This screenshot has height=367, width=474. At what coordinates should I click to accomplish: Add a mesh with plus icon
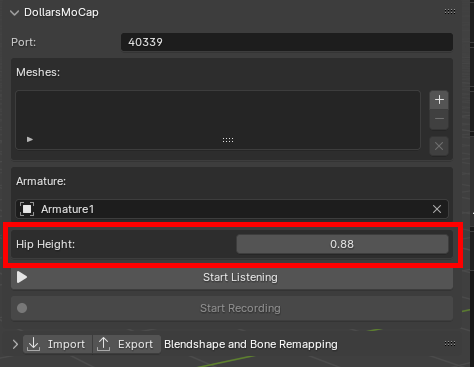click(439, 100)
